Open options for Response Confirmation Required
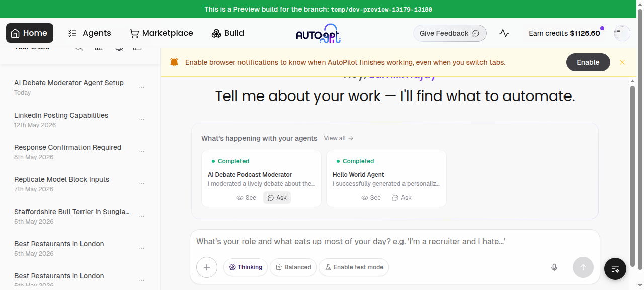The image size is (644, 290). point(141,152)
